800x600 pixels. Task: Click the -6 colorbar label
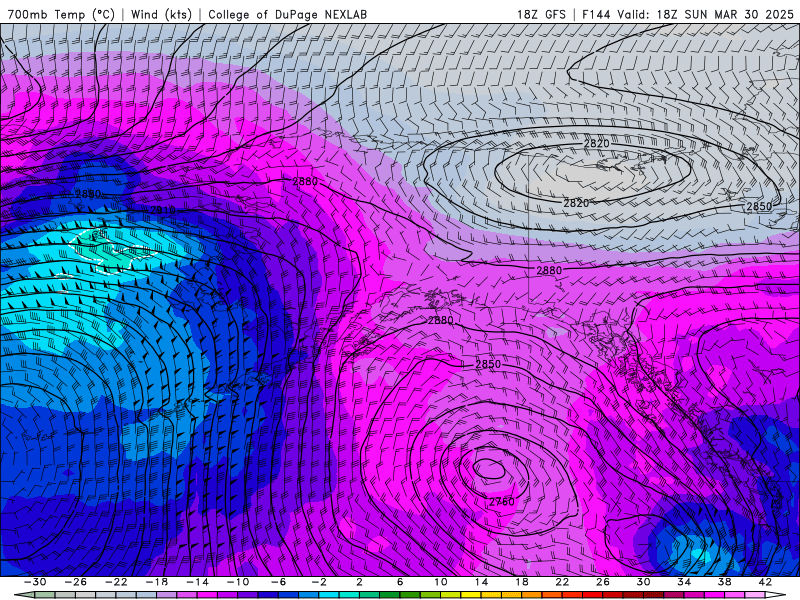pos(278,582)
